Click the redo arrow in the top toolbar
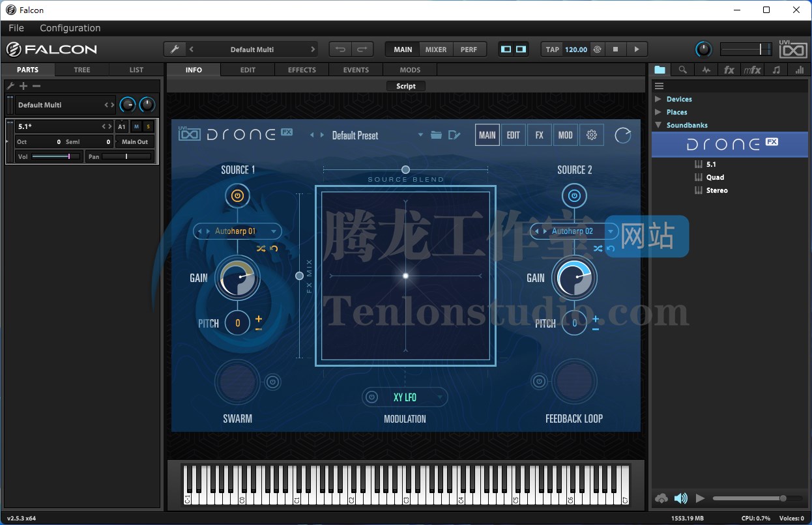 click(362, 50)
